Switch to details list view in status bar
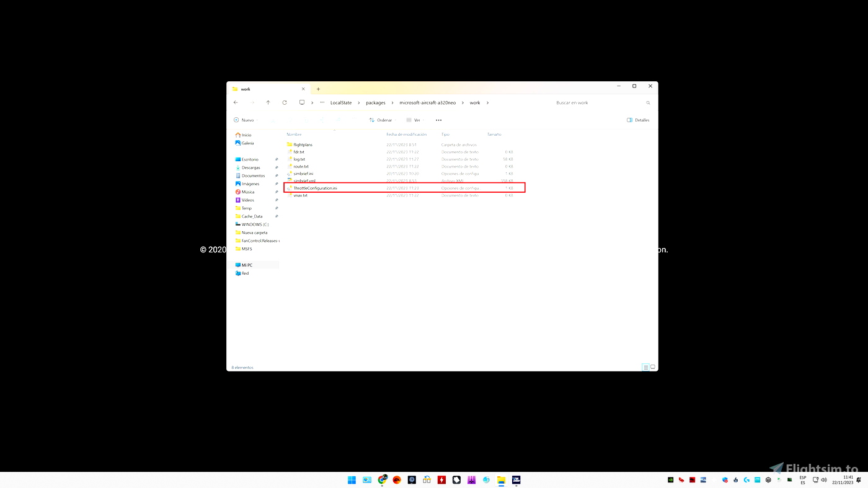 pos(645,367)
